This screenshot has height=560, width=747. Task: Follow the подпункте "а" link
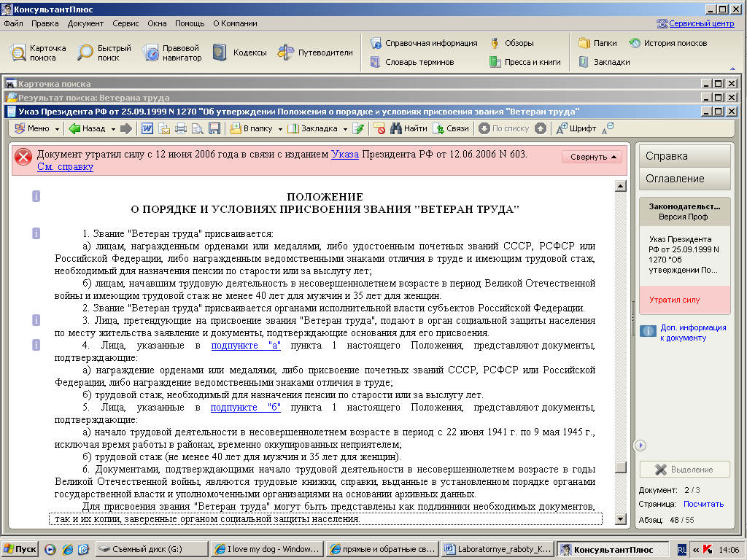point(246,345)
